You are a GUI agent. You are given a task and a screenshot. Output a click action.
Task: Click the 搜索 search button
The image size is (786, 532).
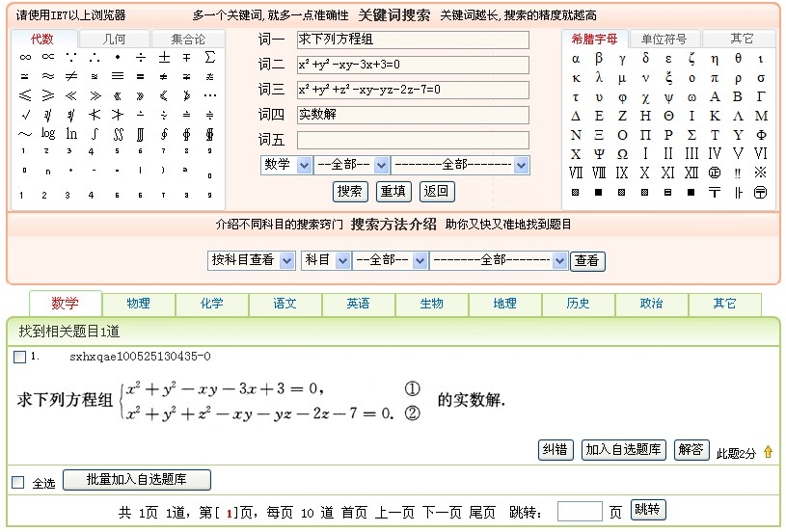click(350, 192)
